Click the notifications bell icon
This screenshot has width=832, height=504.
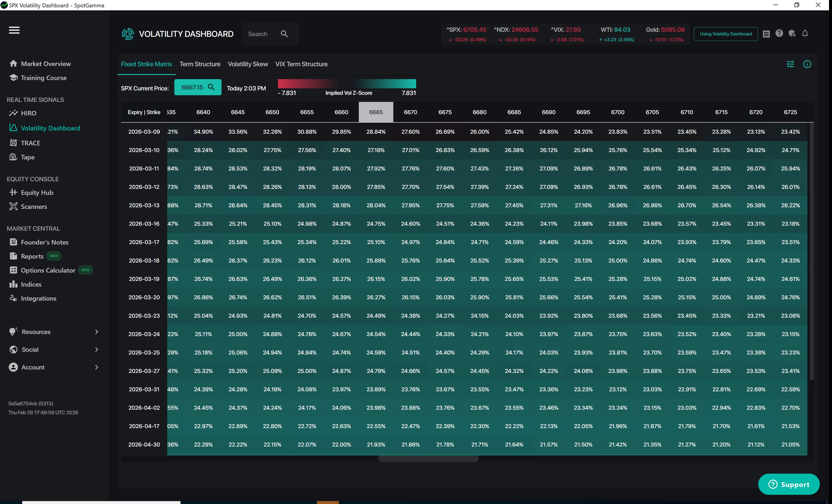tap(805, 33)
